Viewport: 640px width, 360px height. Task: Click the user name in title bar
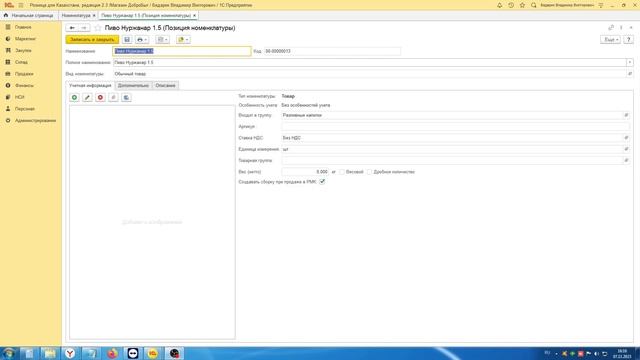click(x=567, y=5)
